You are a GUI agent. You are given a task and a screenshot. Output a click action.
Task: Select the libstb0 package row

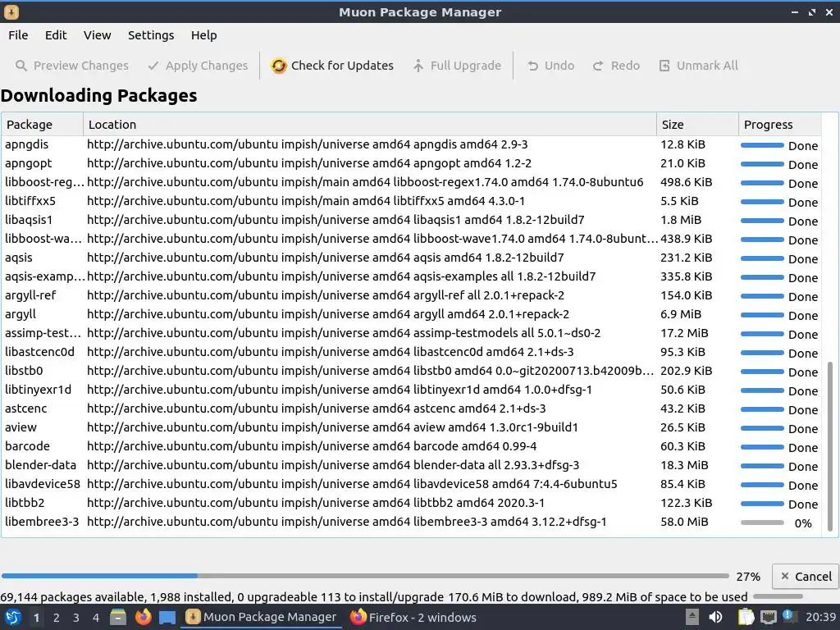coord(411,372)
